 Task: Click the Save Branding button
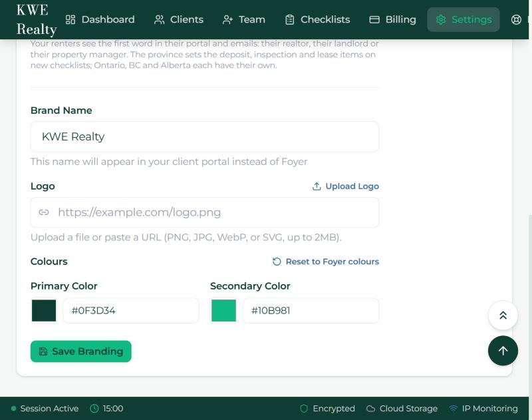tap(80, 351)
